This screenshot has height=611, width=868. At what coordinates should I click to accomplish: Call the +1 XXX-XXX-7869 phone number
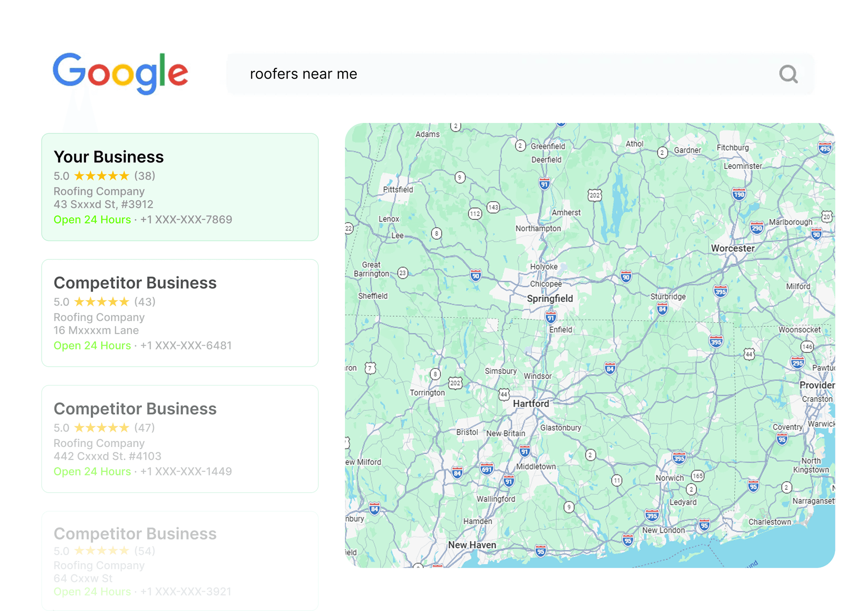click(x=186, y=220)
